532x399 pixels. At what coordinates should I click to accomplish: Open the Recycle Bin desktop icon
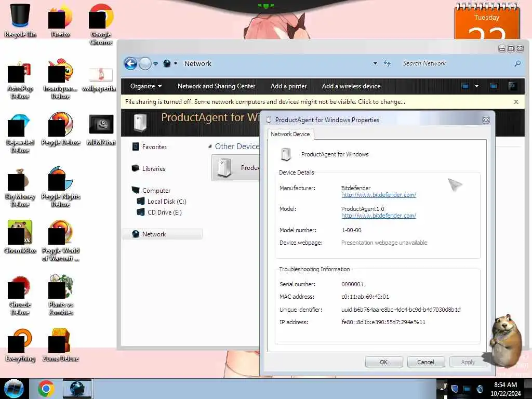click(20, 20)
